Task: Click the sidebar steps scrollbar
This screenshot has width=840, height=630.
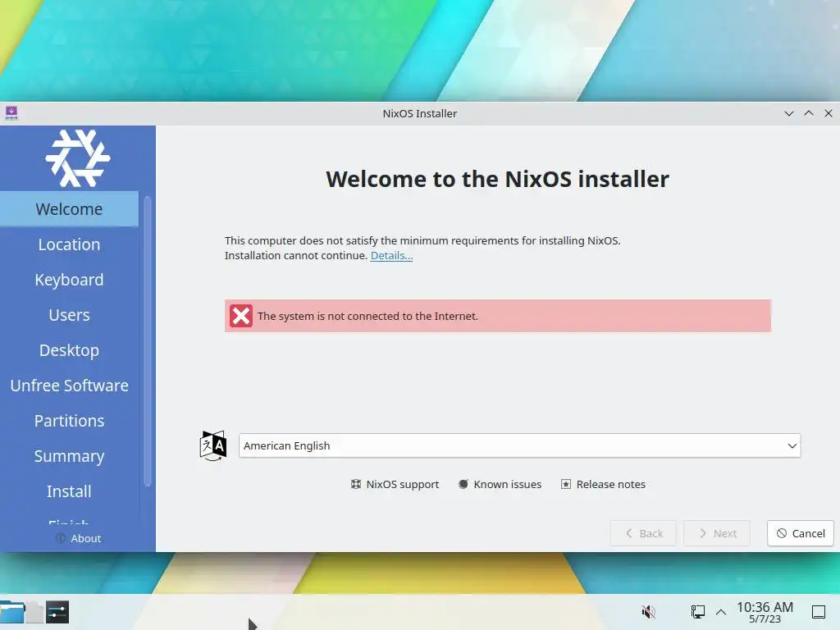Action: [148, 342]
